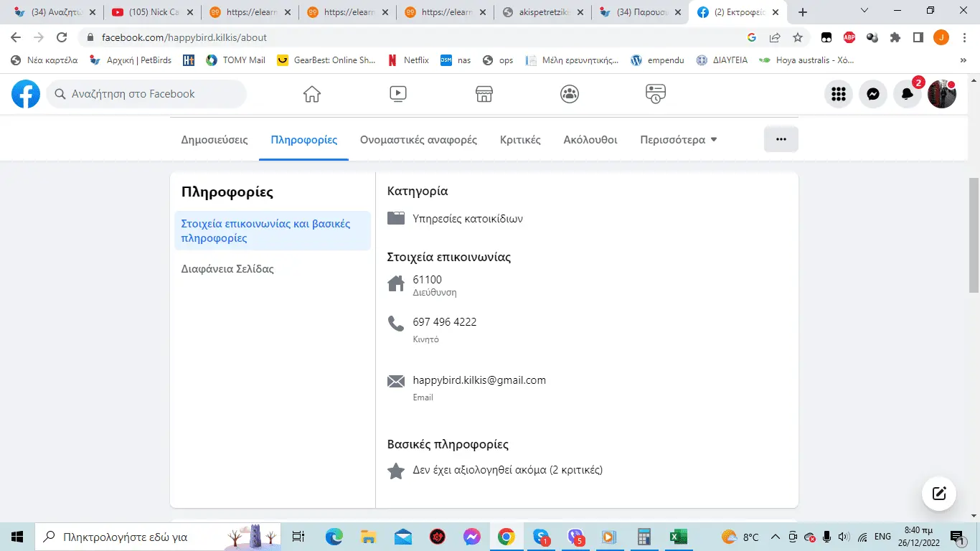The width and height of the screenshot is (980, 551).
Task: Expand the hidden bookmarks chevron
Action: (x=963, y=60)
